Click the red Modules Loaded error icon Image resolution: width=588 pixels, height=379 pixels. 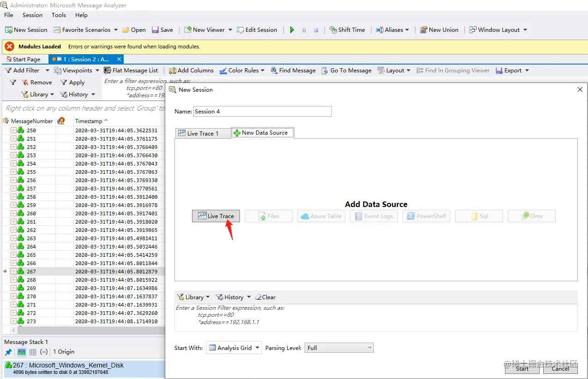coord(9,47)
